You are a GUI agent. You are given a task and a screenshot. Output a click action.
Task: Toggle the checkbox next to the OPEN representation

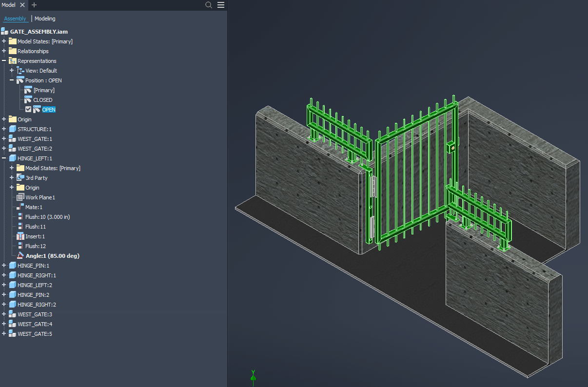(28, 109)
